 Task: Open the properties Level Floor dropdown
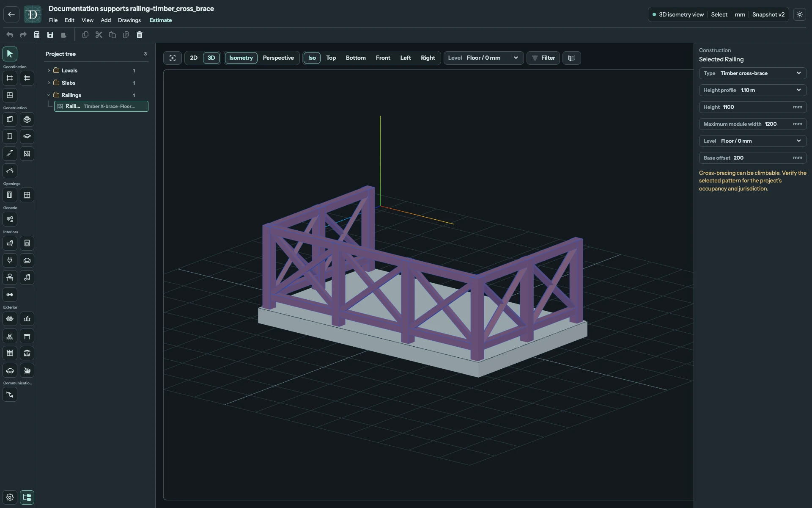click(753, 141)
